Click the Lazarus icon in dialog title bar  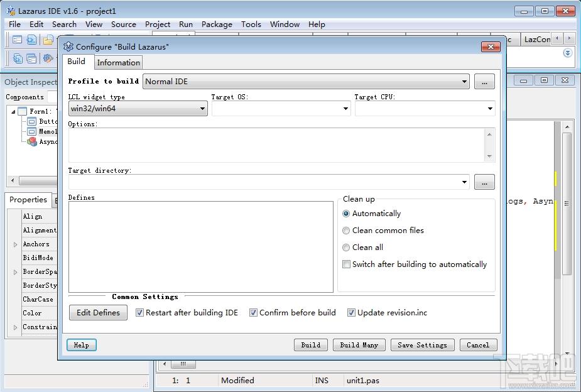point(68,46)
